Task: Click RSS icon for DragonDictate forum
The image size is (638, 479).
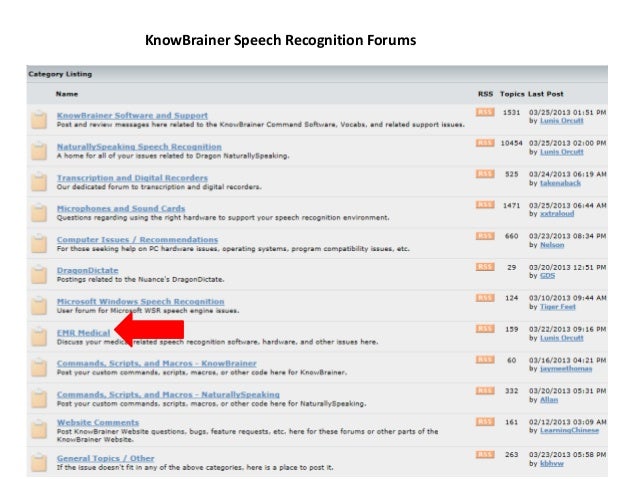Action: 485,267
